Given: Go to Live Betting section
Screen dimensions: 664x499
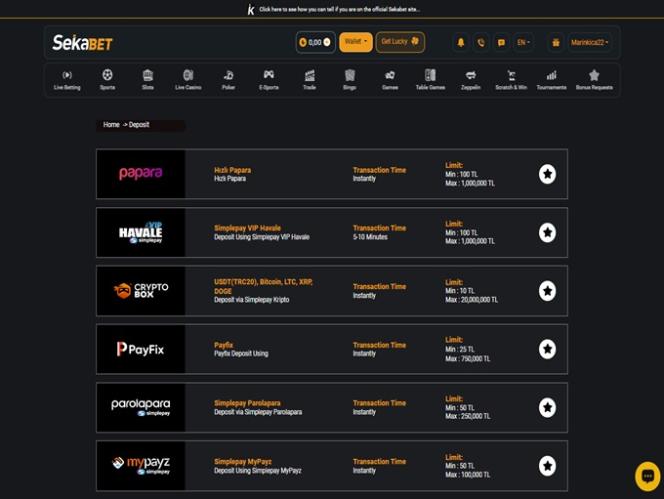Looking at the screenshot, I should pyautogui.click(x=67, y=80).
